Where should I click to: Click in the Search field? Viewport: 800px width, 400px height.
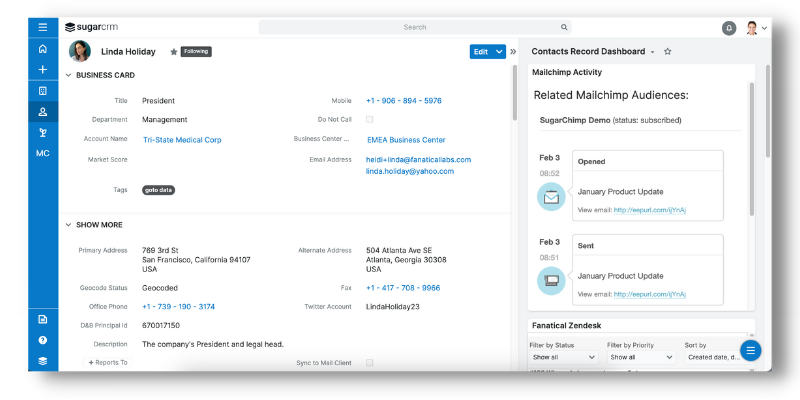click(415, 28)
